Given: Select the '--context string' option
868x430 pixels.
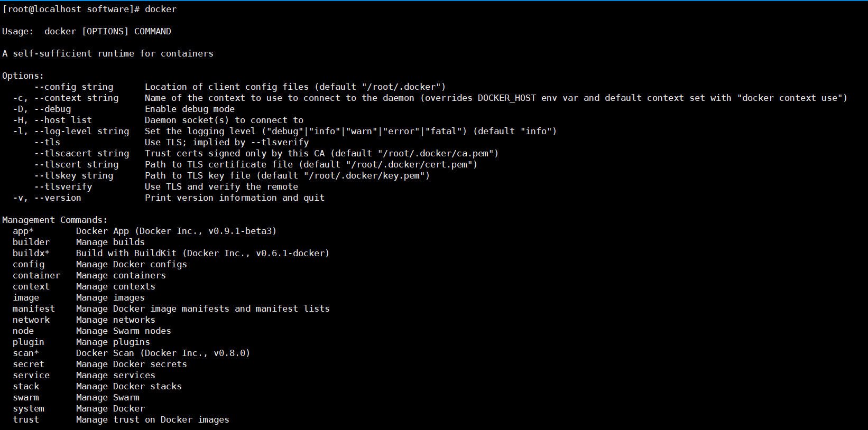Looking at the screenshot, I should pyautogui.click(x=76, y=98).
